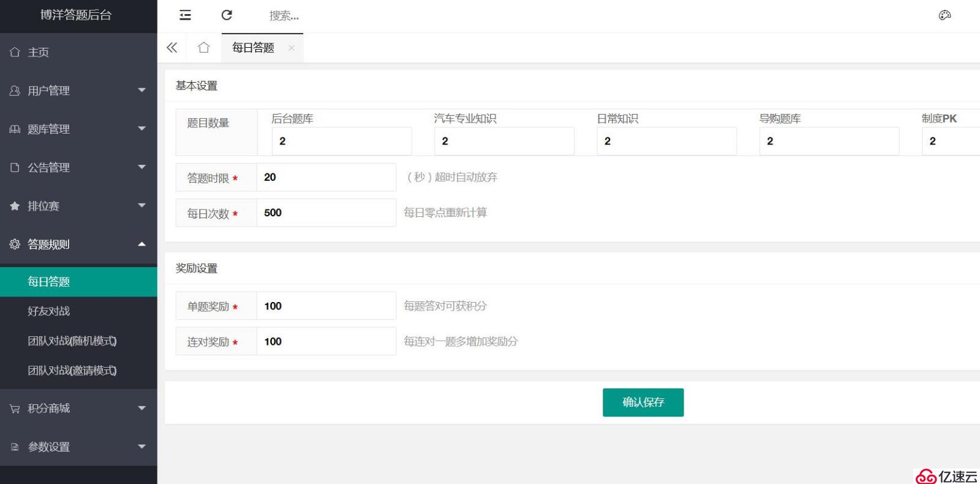980x484 pixels.
Task: Select 好友对战 submenu item
Action: 78,311
